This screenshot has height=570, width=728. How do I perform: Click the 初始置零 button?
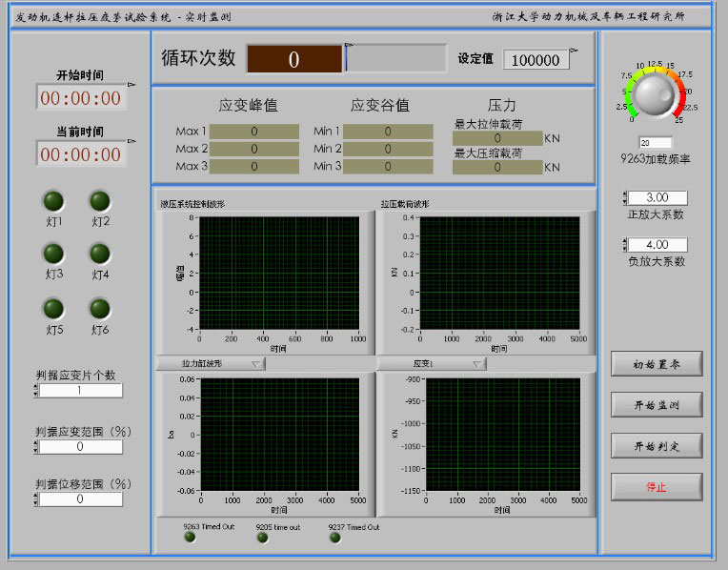(656, 364)
